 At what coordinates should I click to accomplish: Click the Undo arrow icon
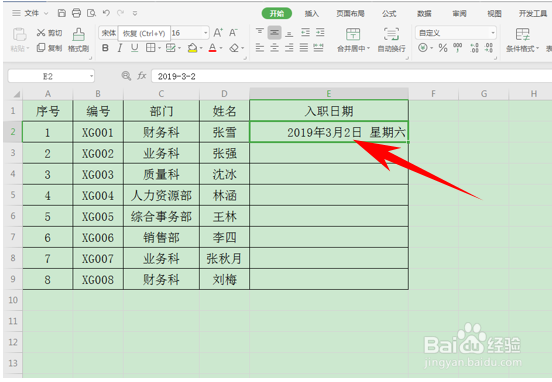106,13
